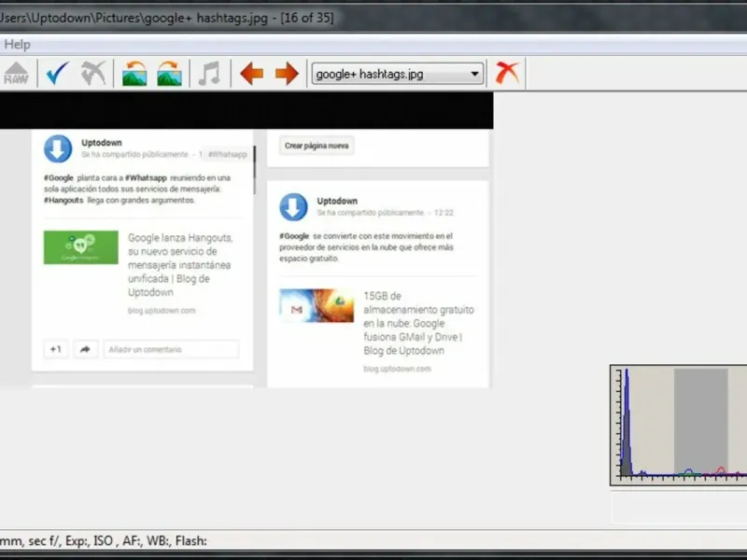Click 'Google lanza Hangouts' article title
Image resolution: width=747 pixels, height=560 pixels.
click(x=180, y=265)
